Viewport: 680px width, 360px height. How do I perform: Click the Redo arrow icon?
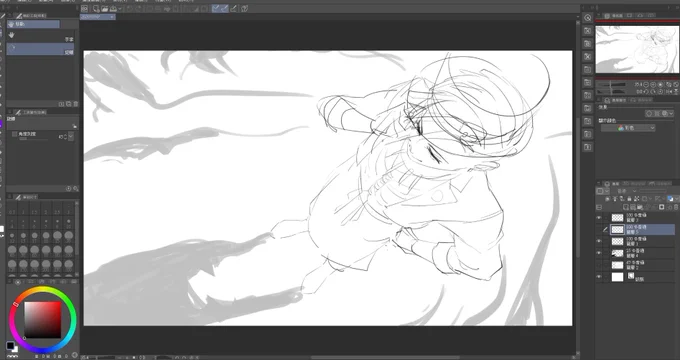point(138,9)
